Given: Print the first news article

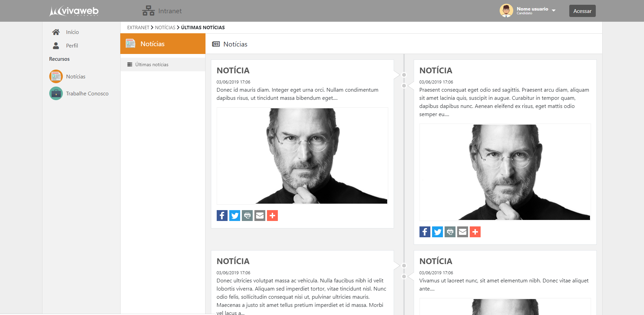Looking at the screenshot, I should (x=247, y=216).
